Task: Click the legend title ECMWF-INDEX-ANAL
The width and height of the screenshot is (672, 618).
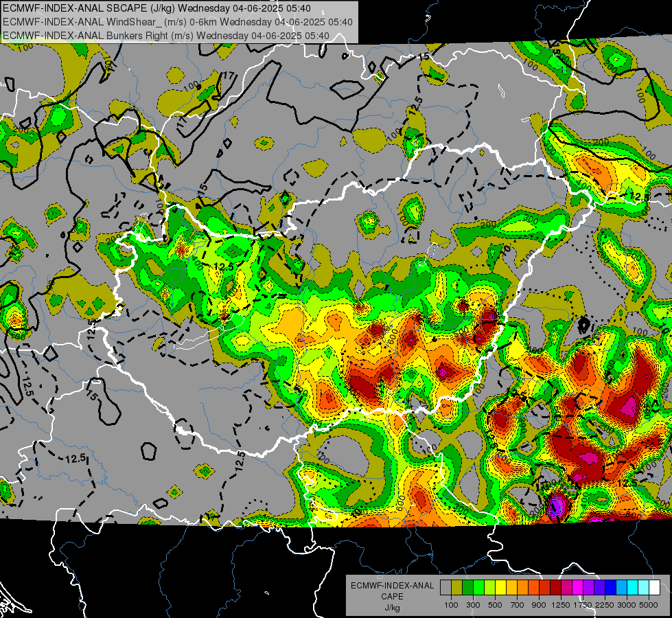Action: (x=393, y=586)
